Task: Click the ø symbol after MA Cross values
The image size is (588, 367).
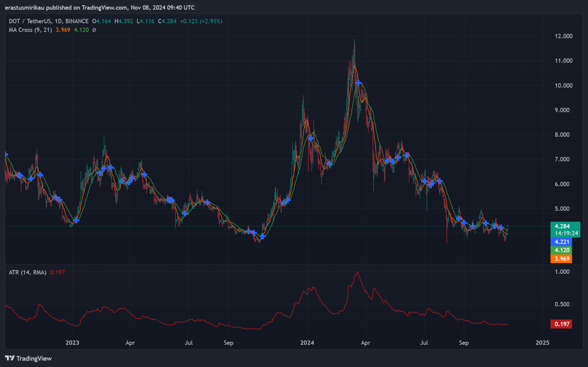Action: (x=94, y=30)
